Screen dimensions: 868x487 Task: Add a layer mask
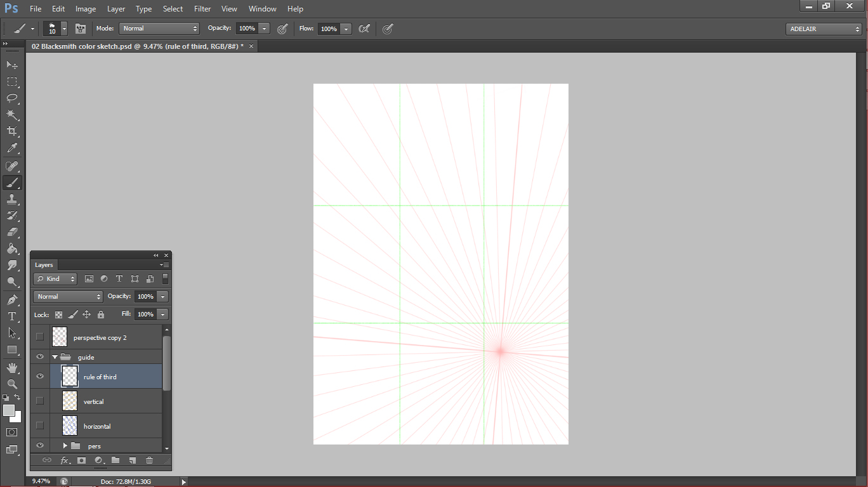click(x=81, y=460)
